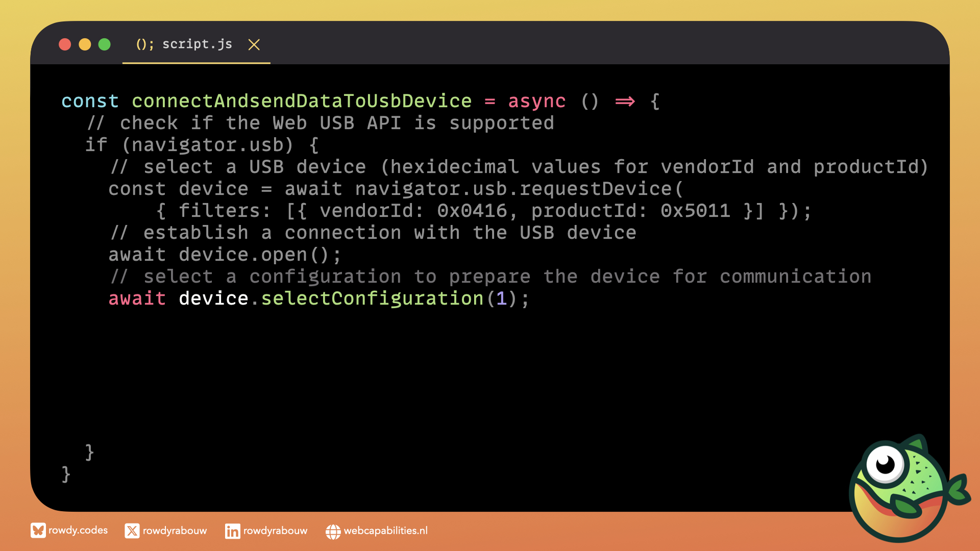Open the webcapabilities.nl link

(x=385, y=531)
